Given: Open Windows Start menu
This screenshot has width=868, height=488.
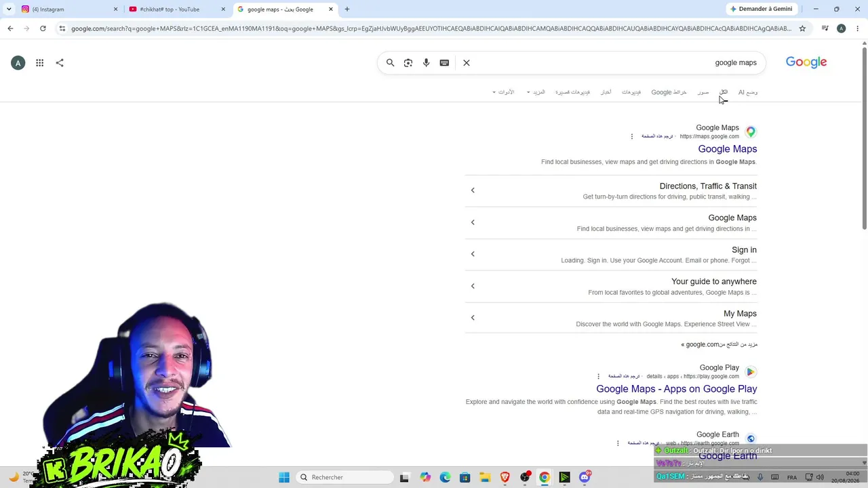Looking at the screenshot, I should [x=284, y=477].
